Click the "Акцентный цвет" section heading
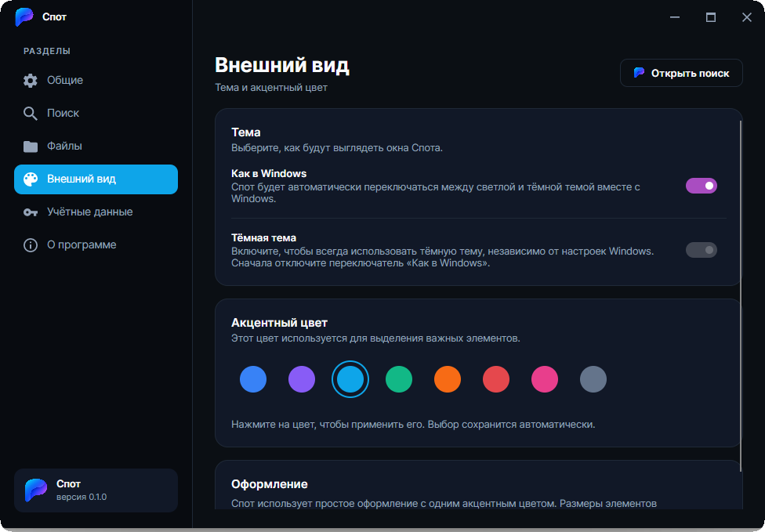This screenshot has height=532, width=765. point(279,323)
